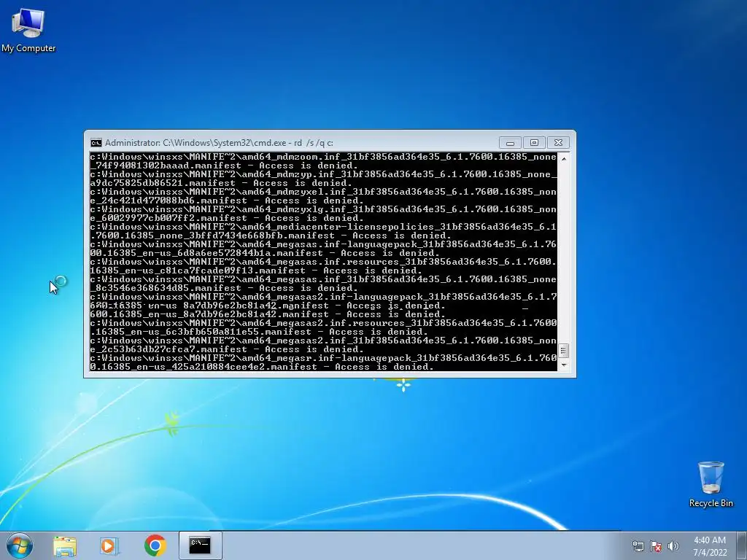Click the 425a210884cee4e2.manifest denied line
The image size is (747, 560).
tap(262, 367)
